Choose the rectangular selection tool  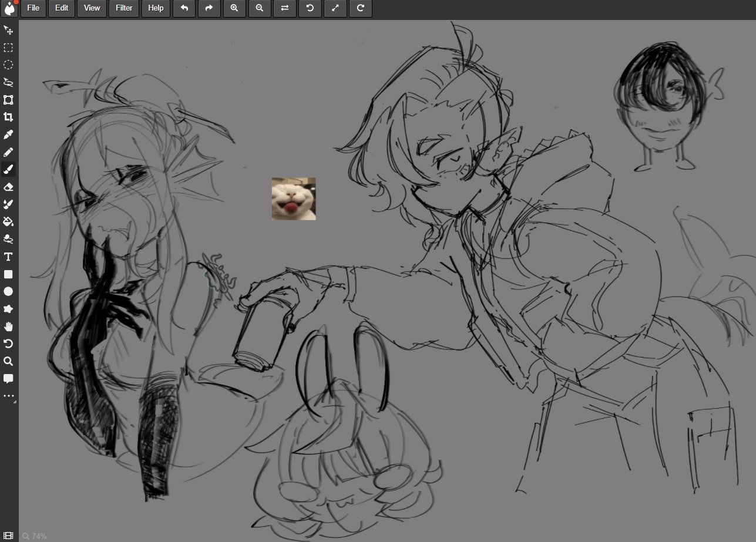9,48
